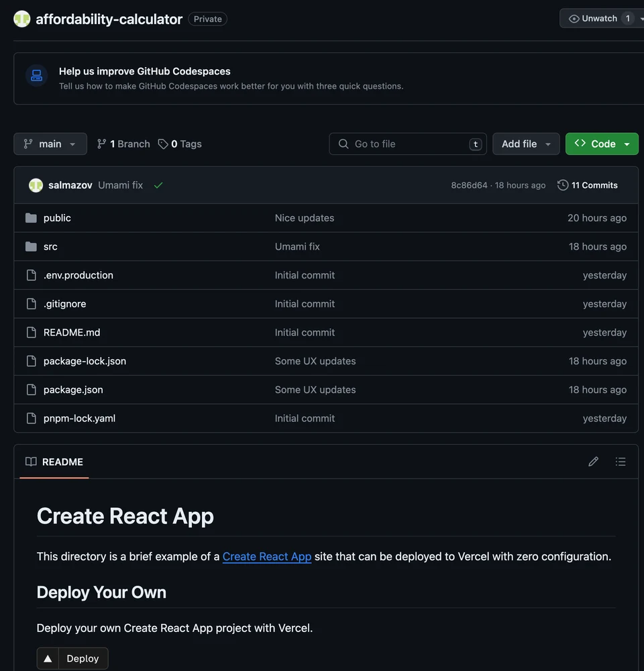The image size is (644, 671).
Task: Open Some UX updates commit for package.json
Action: (315, 390)
